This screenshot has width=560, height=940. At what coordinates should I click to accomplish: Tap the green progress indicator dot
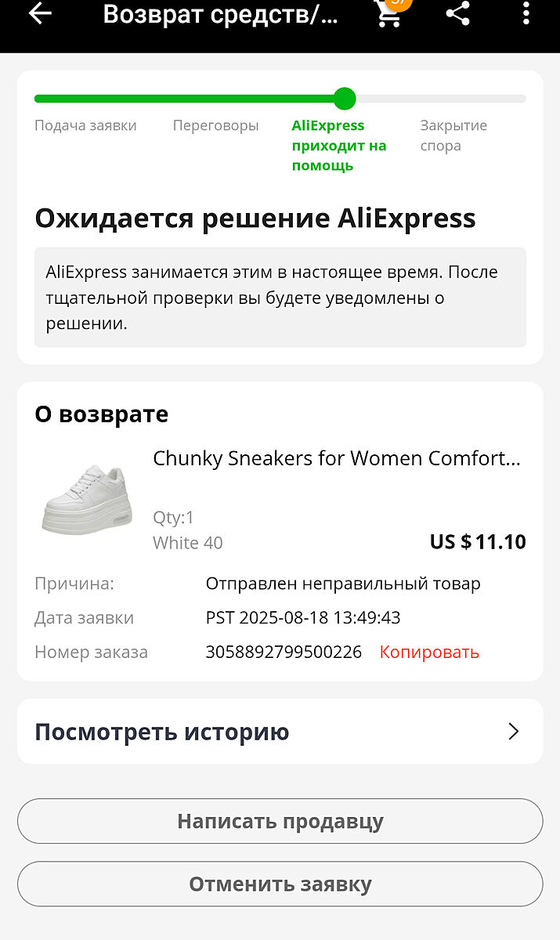344,99
